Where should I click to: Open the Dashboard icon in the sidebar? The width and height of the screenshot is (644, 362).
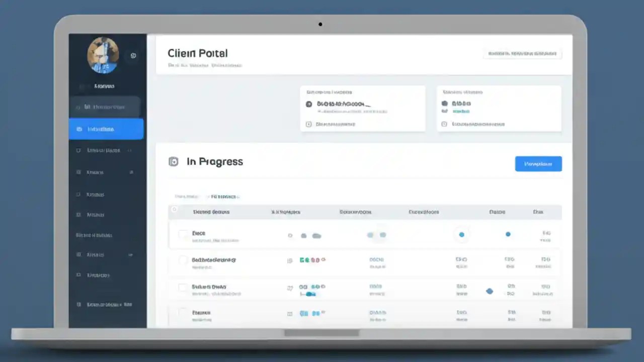click(78, 107)
